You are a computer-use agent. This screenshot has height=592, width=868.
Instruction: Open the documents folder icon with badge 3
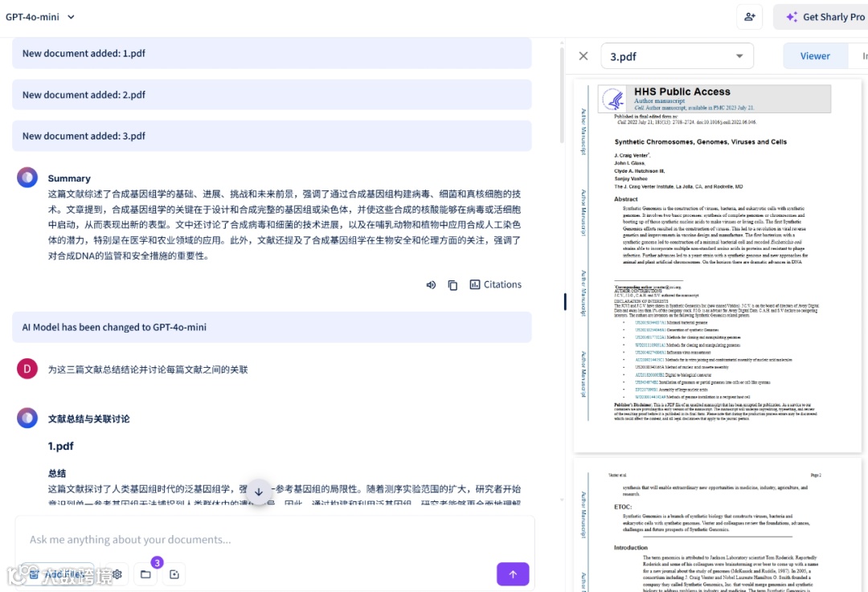point(145,574)
